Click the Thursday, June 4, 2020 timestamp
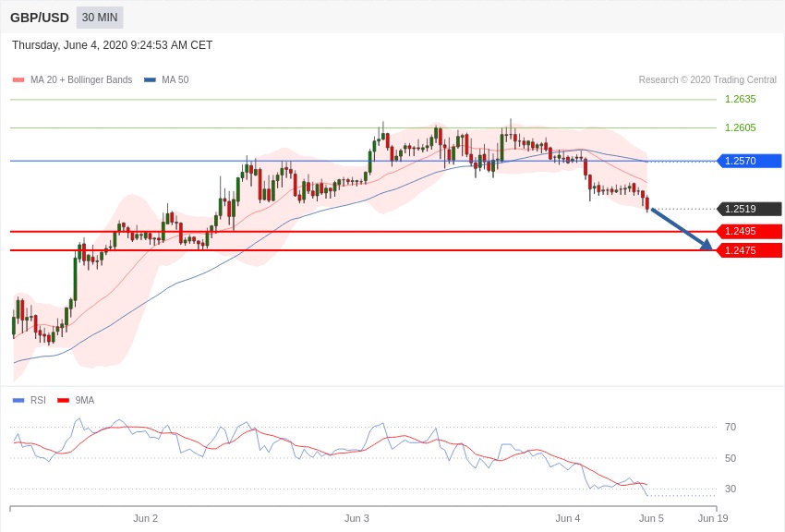This screenshot has height=532, width=785. [x=112, y=45]
